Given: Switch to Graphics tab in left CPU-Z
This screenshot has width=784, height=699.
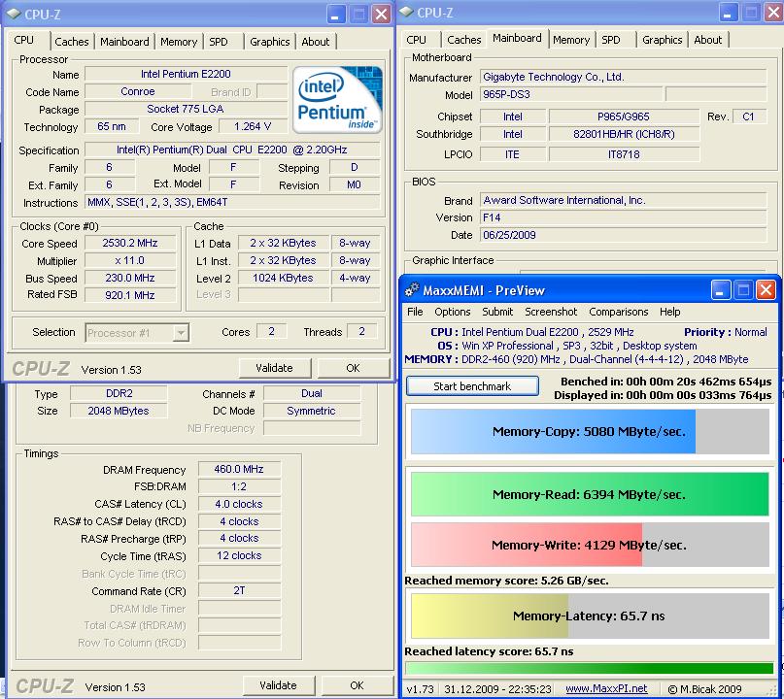Looking at the screenshot, I should (x=269, y=42).
